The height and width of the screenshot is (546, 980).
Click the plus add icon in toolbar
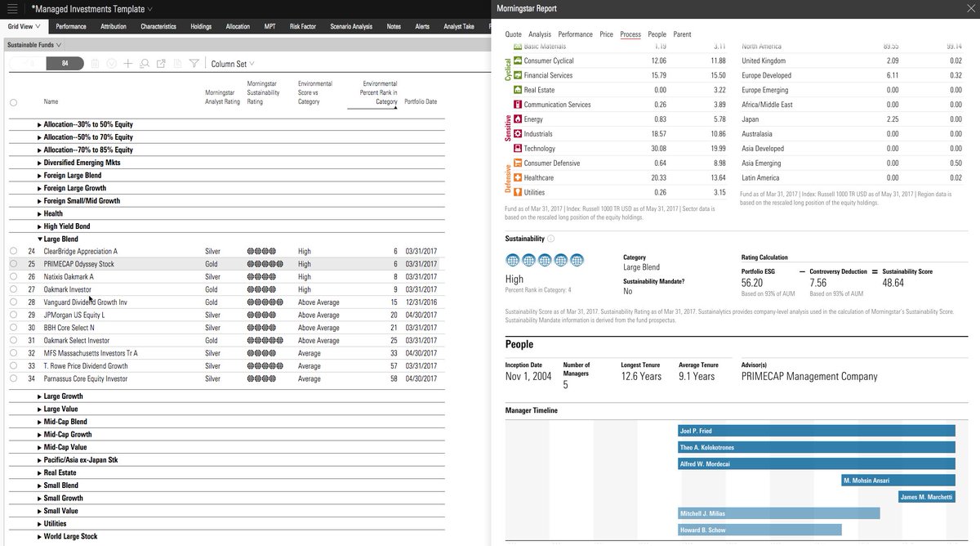pyautogui.click(x=128, y=63)
